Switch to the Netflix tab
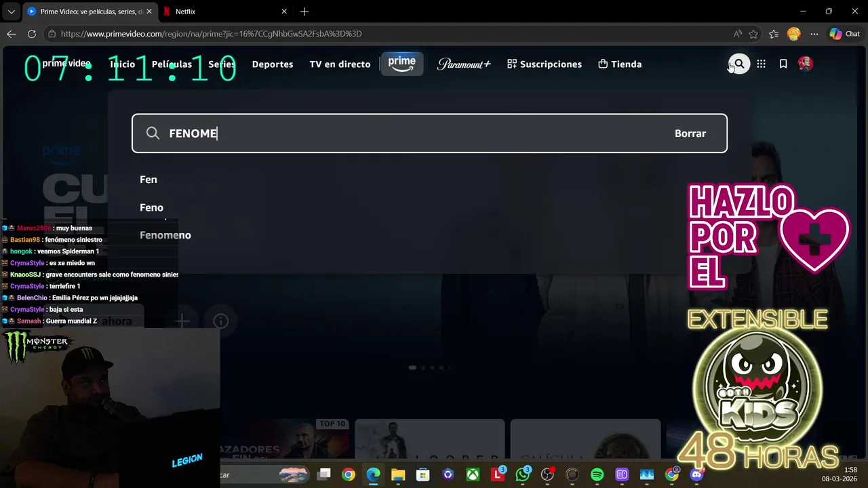The image size is (868, 488). (224, 12)
